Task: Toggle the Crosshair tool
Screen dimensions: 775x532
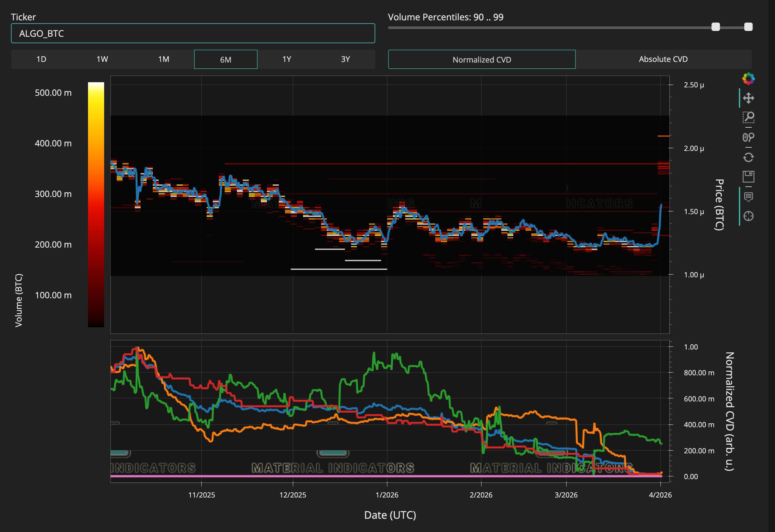Action: (x=748, y=216)
